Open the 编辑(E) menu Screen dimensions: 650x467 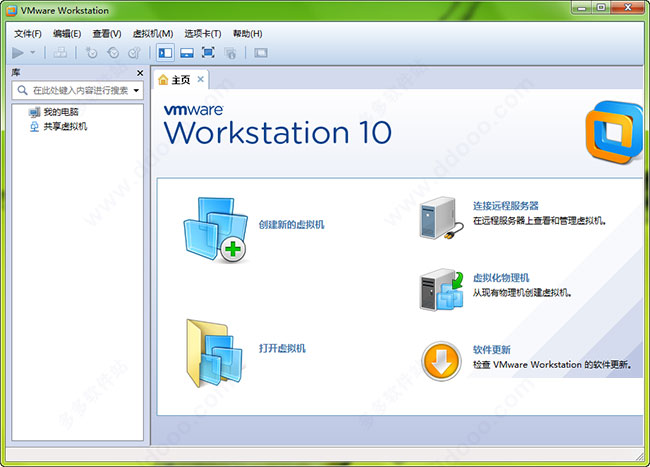pos(67,34)
